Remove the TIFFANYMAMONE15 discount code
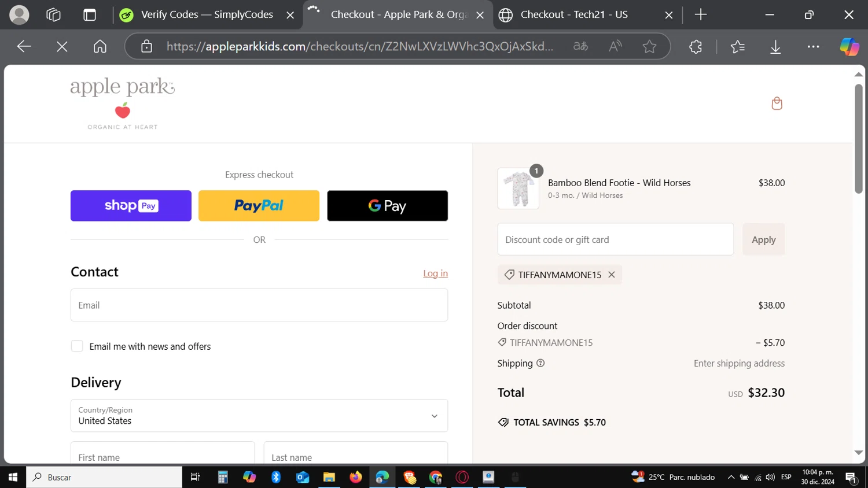This screenshot has width=868, height=488. (611, 275)
